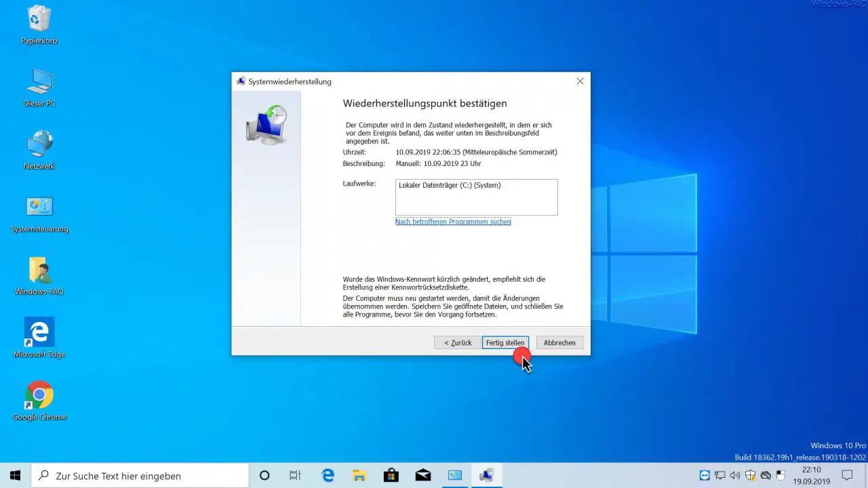Open the notification center icon
Image resolution: width=868 pixels, height=488 pixels.
click(x=846, y=476)
